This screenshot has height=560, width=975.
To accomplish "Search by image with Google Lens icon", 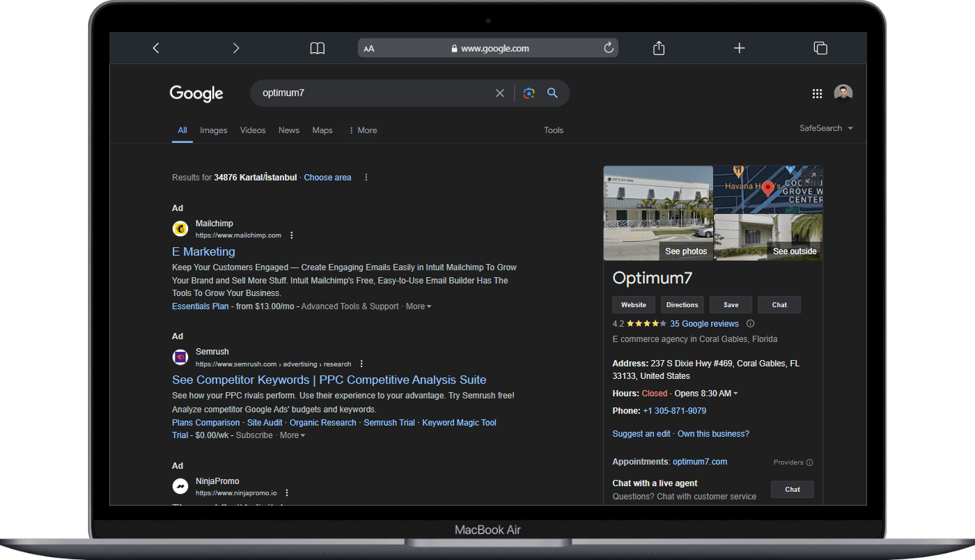I will pos(529,93).
